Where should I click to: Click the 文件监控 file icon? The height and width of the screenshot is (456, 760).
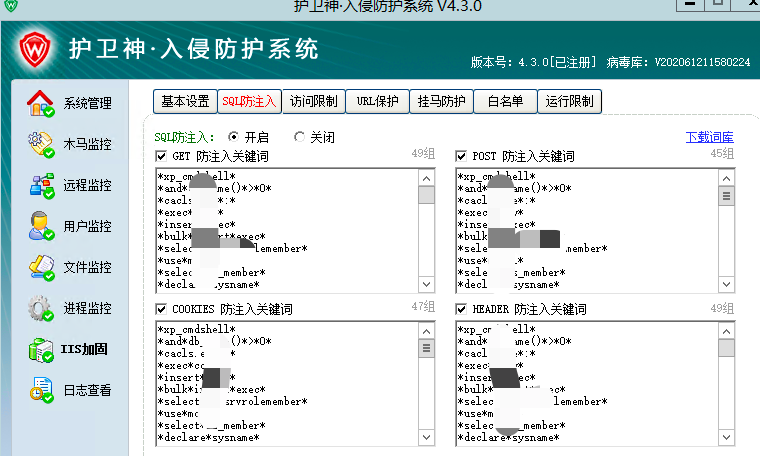pyautogui.click(x=41, y=267)
